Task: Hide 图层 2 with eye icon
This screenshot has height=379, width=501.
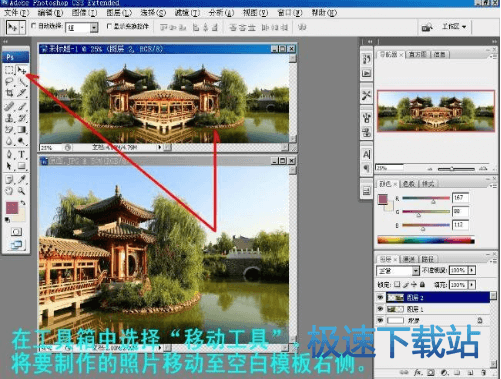Action: [380, 297]
